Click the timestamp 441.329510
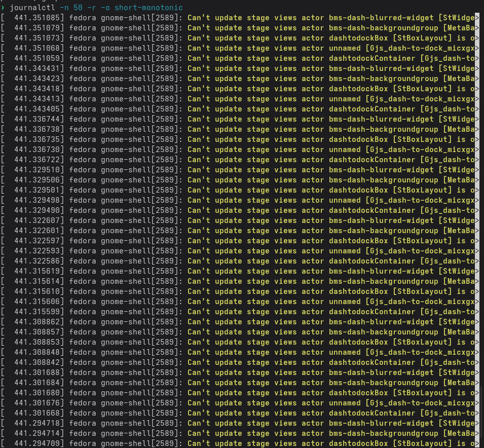Viewport: 484px width, 448px height. [37, 170]
